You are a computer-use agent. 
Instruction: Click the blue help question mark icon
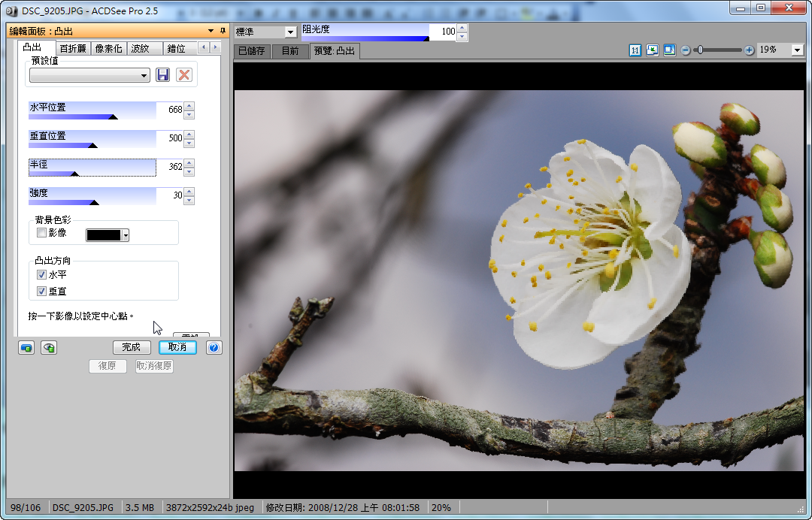click(x=214, y=347)
